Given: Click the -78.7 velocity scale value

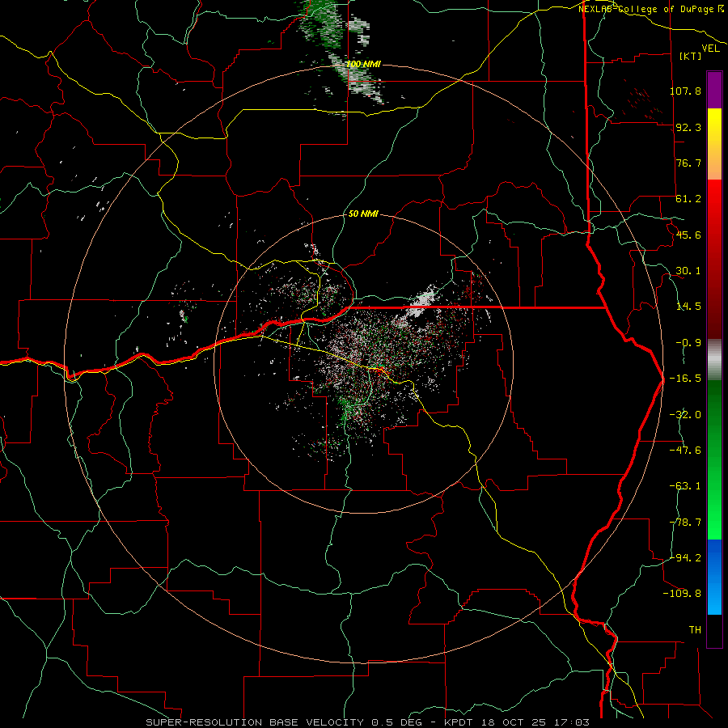Looking at the screenshot, I should coord(685,523).
